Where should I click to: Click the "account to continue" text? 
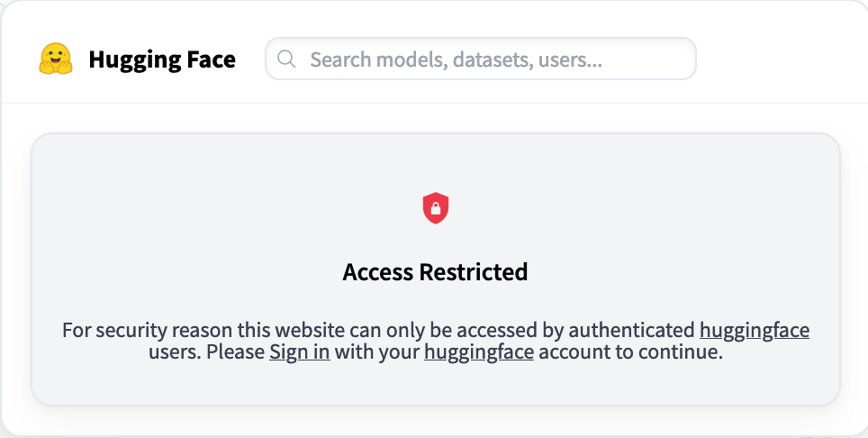coord(630,352)
